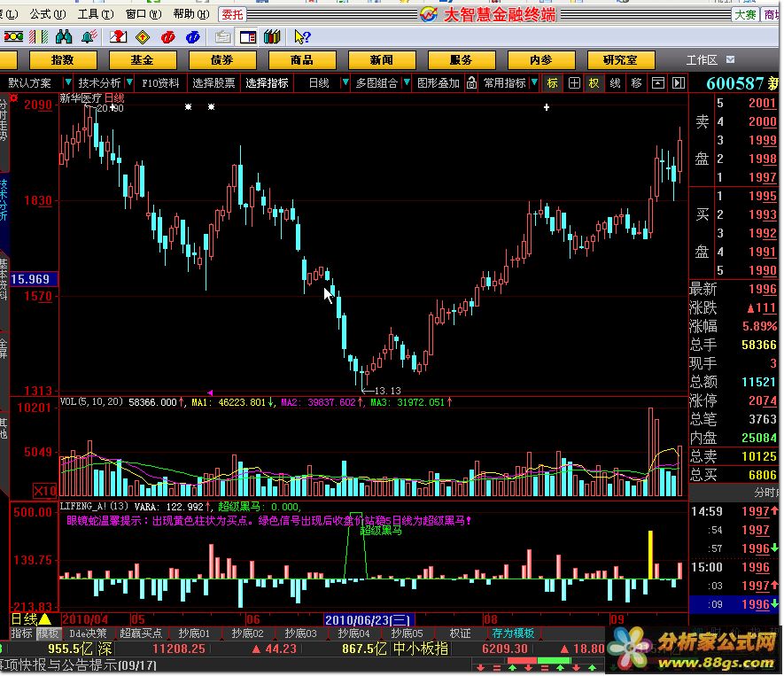The width and height of the screenshot is (784, 676).
Task: Click the 中小板指 index in status bar
Action: click(420, 649)
